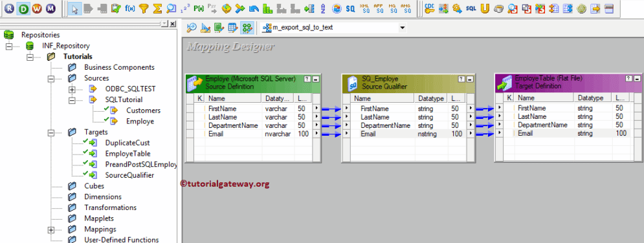Image resolution: width=644 pixels, height=243 pixels.
Task: Select FirstName port in Source Definition
Action: coord(221,109)
